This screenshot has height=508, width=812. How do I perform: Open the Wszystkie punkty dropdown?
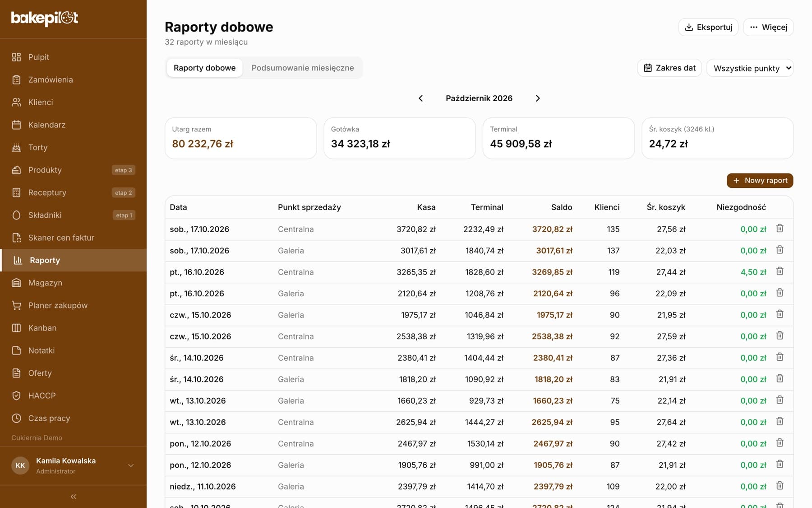(x=750, y=68)
